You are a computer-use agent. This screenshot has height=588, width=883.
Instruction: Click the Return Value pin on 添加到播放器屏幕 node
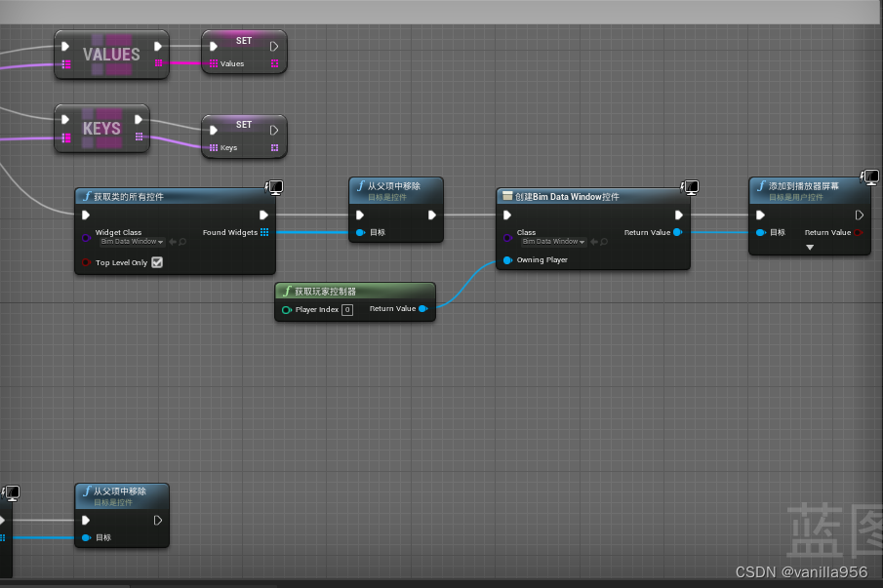coord(858,233)
